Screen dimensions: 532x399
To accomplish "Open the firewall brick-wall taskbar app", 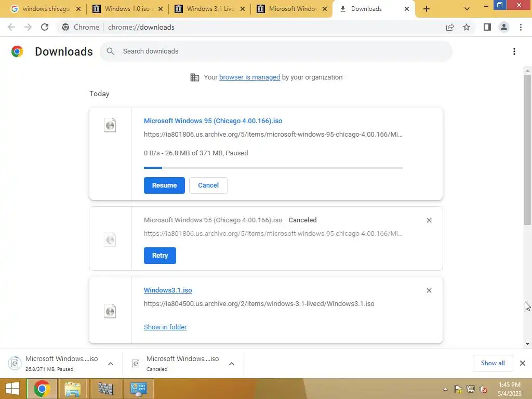I will 105,389.
